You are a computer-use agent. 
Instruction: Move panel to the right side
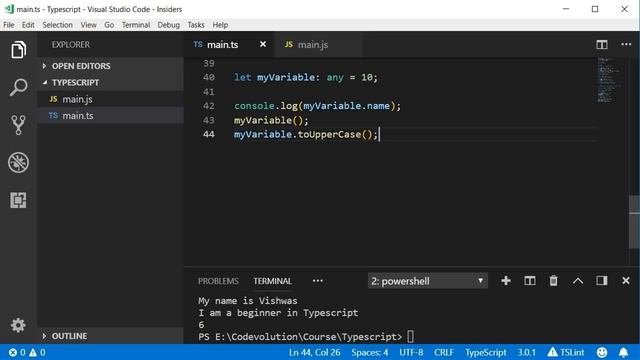click(x=602, y=281)
